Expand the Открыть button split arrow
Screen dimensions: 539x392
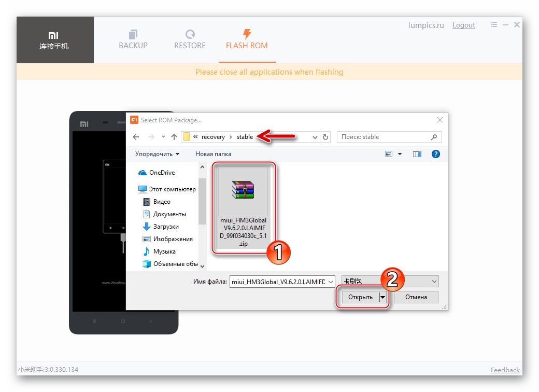click(x=383, y=297)
